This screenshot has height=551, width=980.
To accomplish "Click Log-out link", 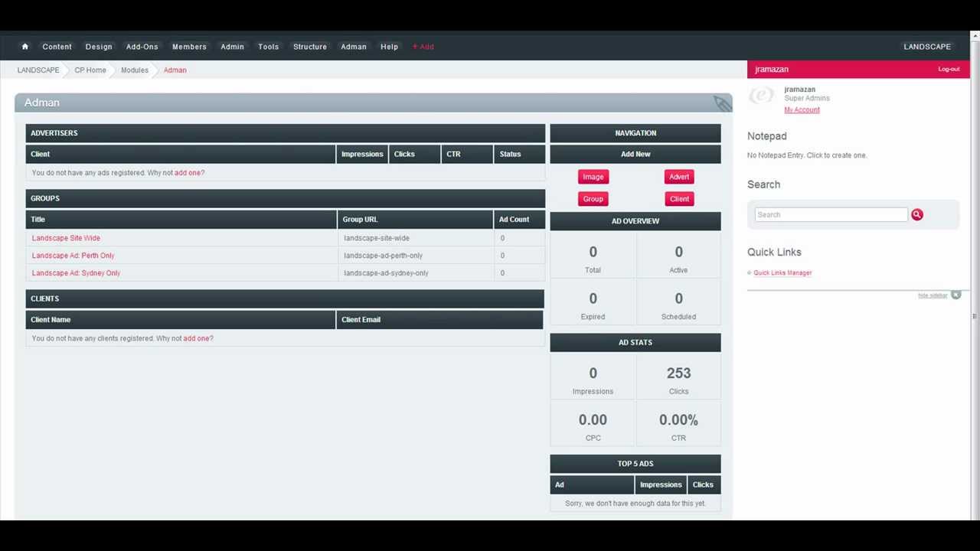I will (x=949, y=70).
